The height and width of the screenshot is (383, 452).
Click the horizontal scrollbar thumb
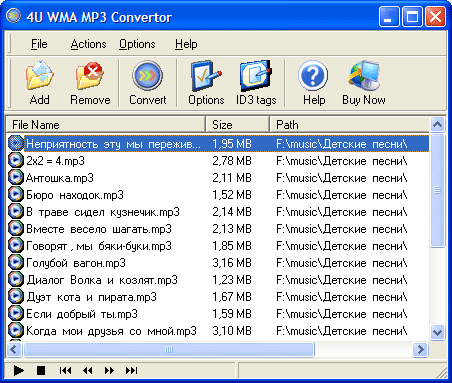pos(169,350)
